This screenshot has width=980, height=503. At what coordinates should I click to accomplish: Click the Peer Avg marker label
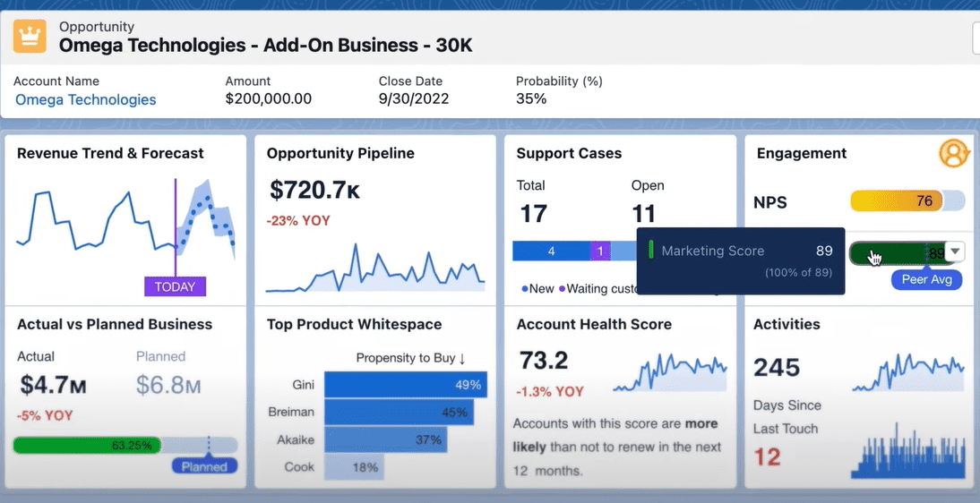coord(927,279)
